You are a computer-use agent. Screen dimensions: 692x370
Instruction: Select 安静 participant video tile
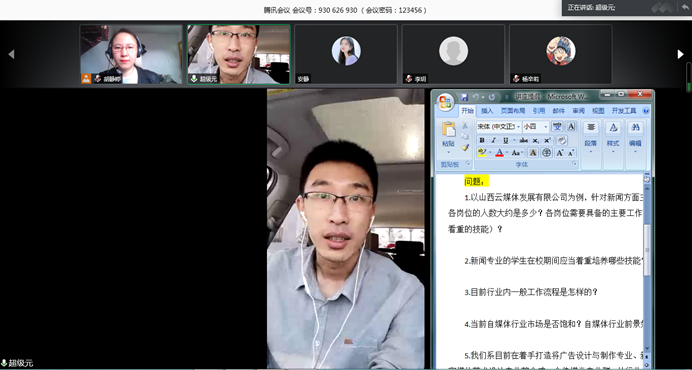pos(346,54)
